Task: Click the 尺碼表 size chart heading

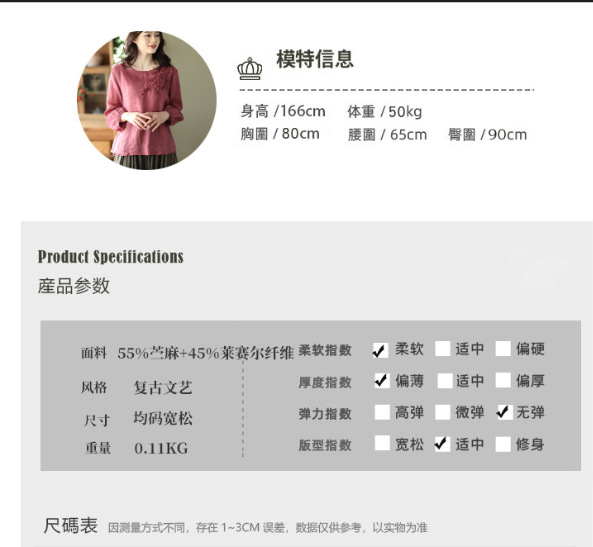Action: click(x=70, y=526)
